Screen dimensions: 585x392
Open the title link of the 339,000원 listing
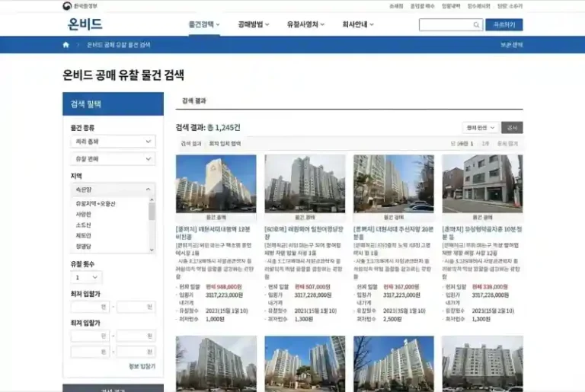pos(482,233)
